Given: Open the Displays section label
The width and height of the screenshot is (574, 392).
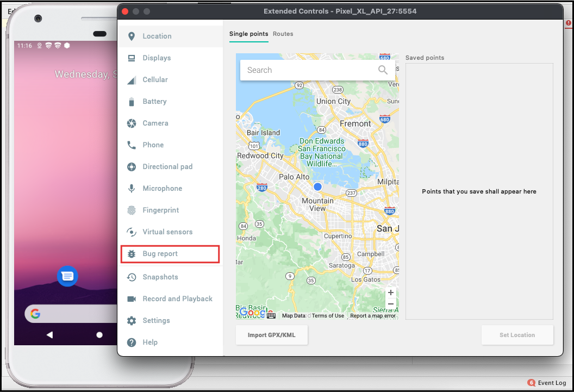Looking at the screenshot, I should coord(157,58).
